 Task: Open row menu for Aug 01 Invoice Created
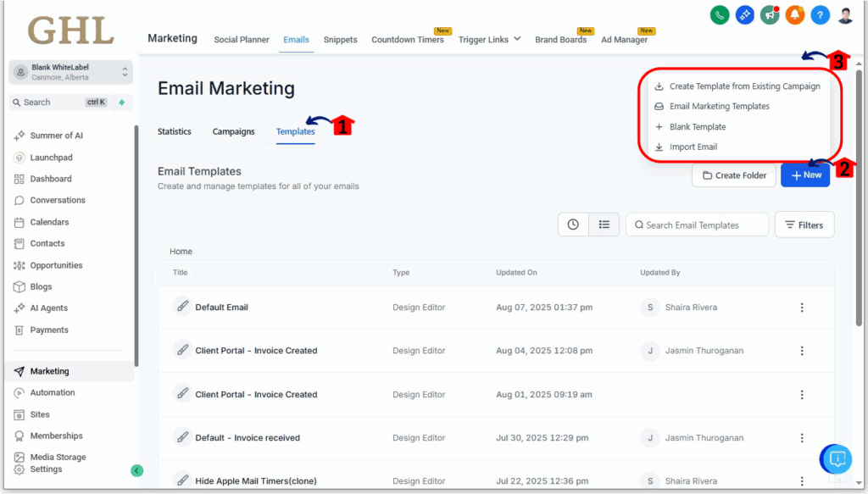click(x=802, y=394)
